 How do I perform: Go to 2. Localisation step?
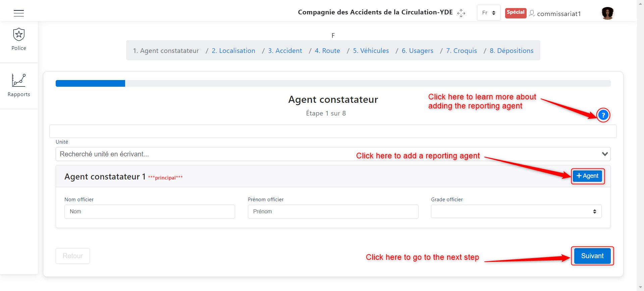pos(233,51)
